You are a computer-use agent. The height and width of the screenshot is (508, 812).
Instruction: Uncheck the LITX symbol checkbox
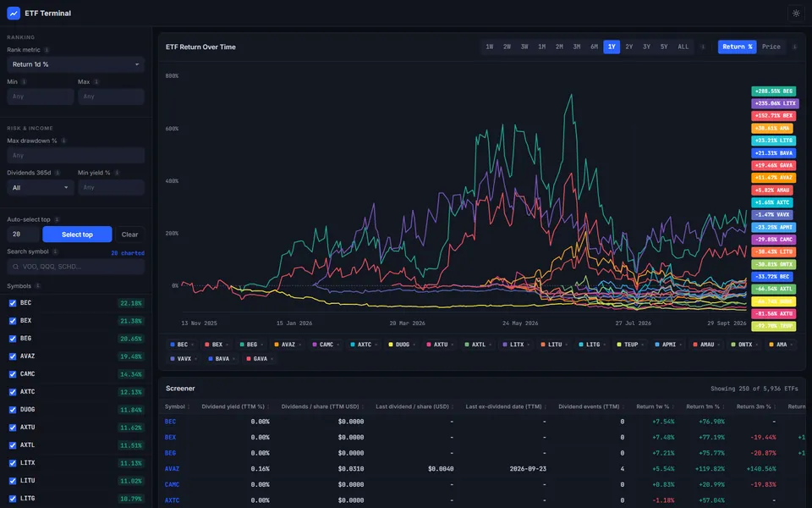click(x=13, y=463)
